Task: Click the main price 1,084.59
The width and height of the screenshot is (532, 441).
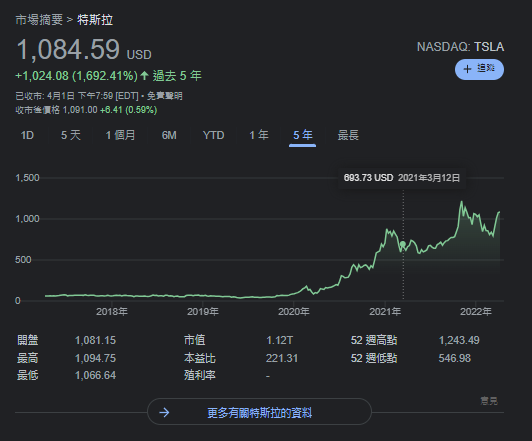Action: (x=68, y=50)
